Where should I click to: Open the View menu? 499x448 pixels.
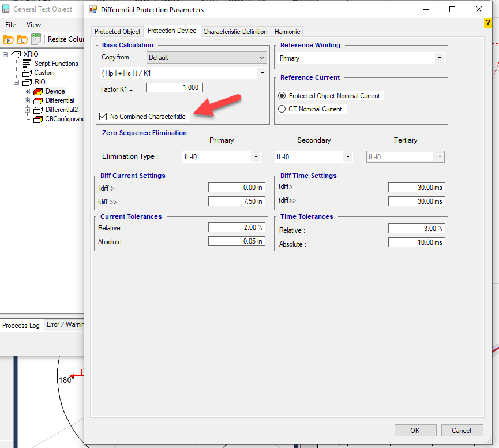click(x=33, y=25)
